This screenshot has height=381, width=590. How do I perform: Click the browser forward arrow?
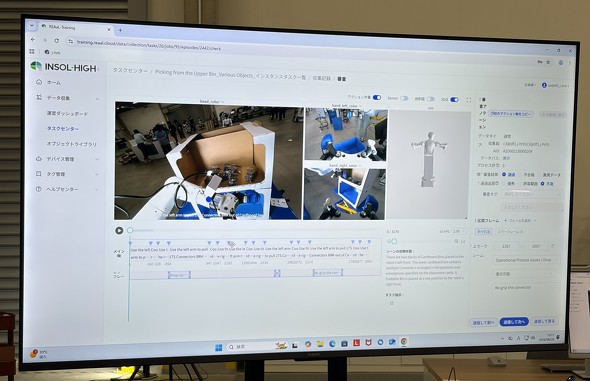[44, 40]
